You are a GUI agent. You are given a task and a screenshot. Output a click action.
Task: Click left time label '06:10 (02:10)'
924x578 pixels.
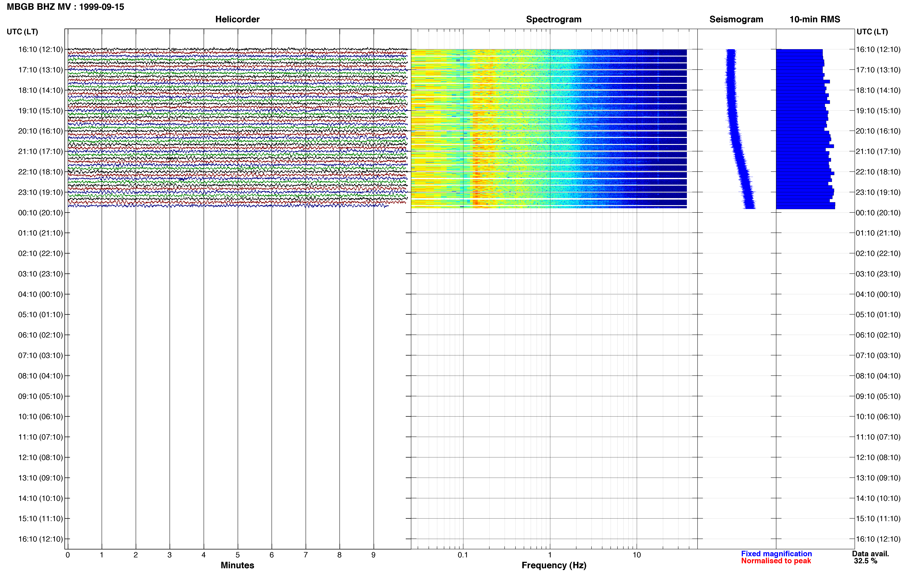click(41, 335)
